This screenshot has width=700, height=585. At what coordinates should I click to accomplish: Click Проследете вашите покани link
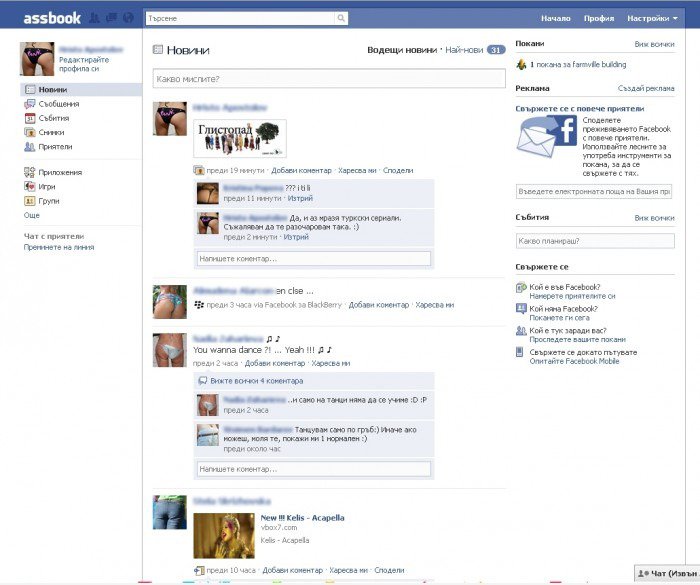578,339
